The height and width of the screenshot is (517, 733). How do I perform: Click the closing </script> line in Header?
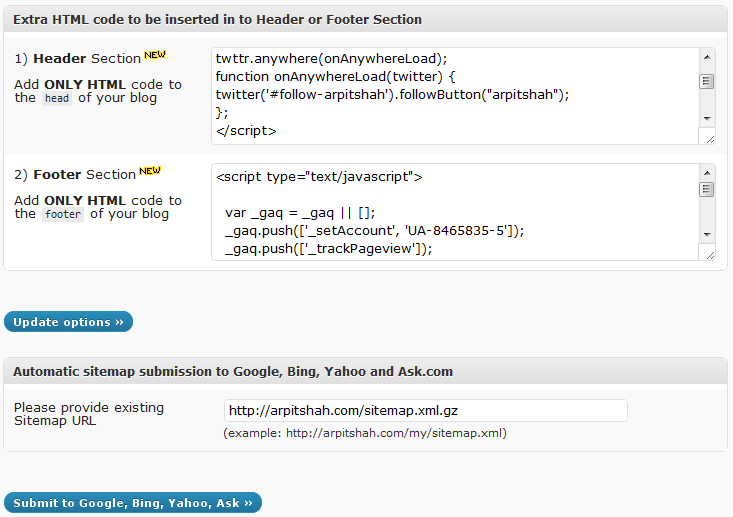[x=246, y=130]
